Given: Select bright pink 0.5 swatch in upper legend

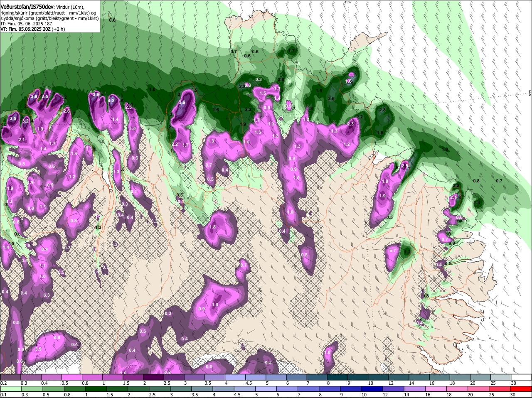Looking at the screenshot, I should 71,377.
